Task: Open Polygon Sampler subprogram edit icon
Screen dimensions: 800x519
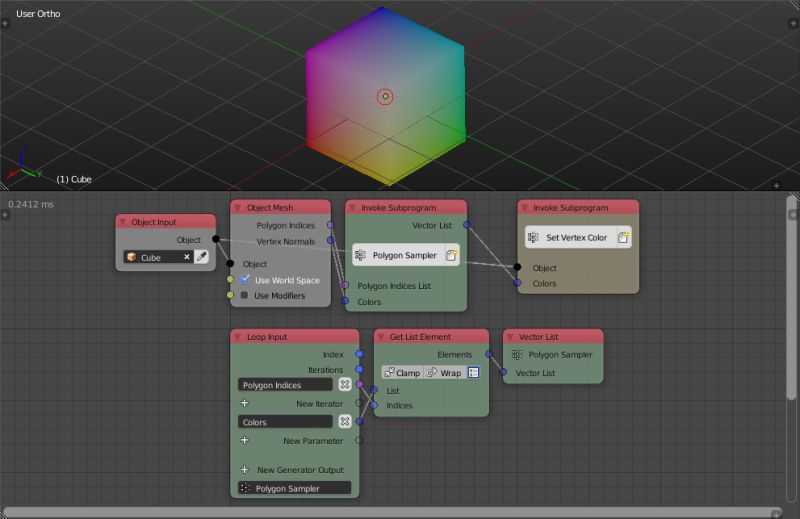Action: (x=452, y=255)
